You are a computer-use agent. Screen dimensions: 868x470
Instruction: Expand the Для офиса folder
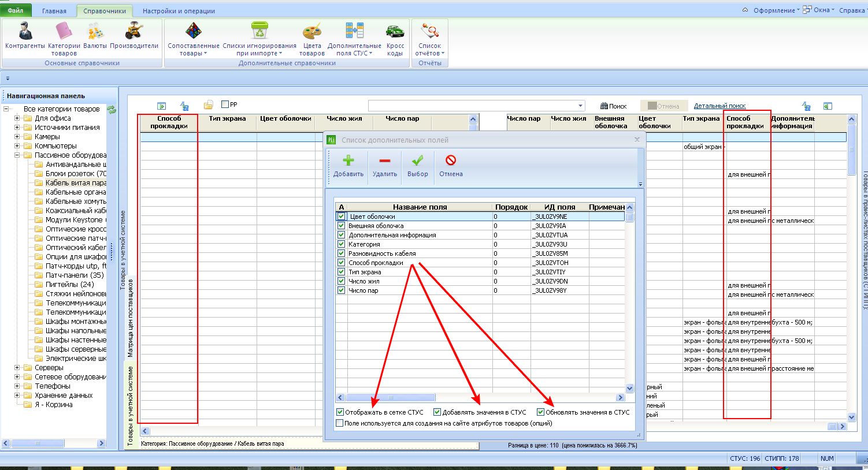point(17,118)
